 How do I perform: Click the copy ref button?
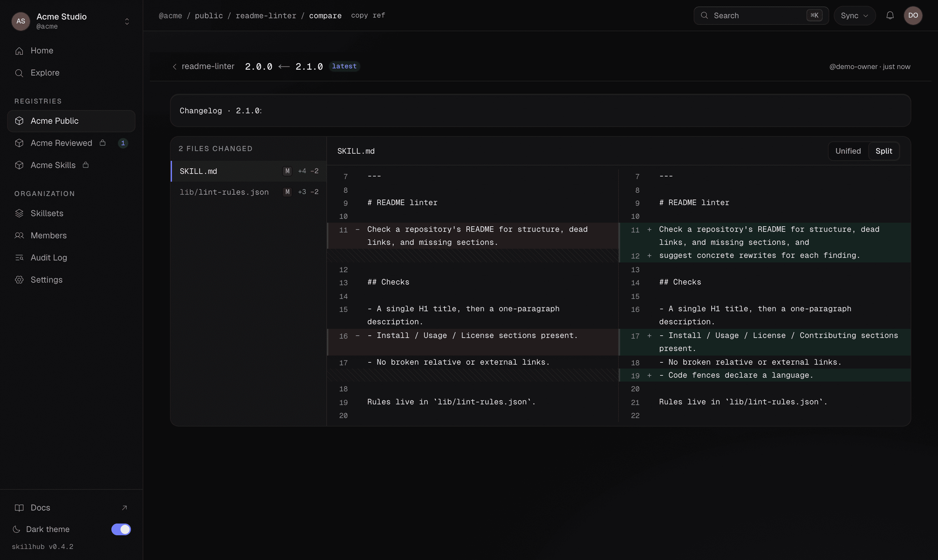click(x=368, y=16)
